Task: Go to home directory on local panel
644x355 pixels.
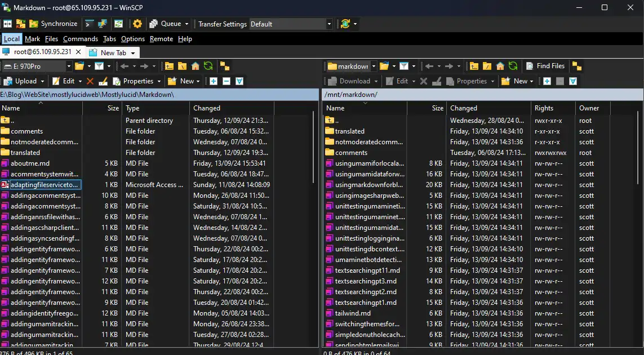Action: [195, 66]
